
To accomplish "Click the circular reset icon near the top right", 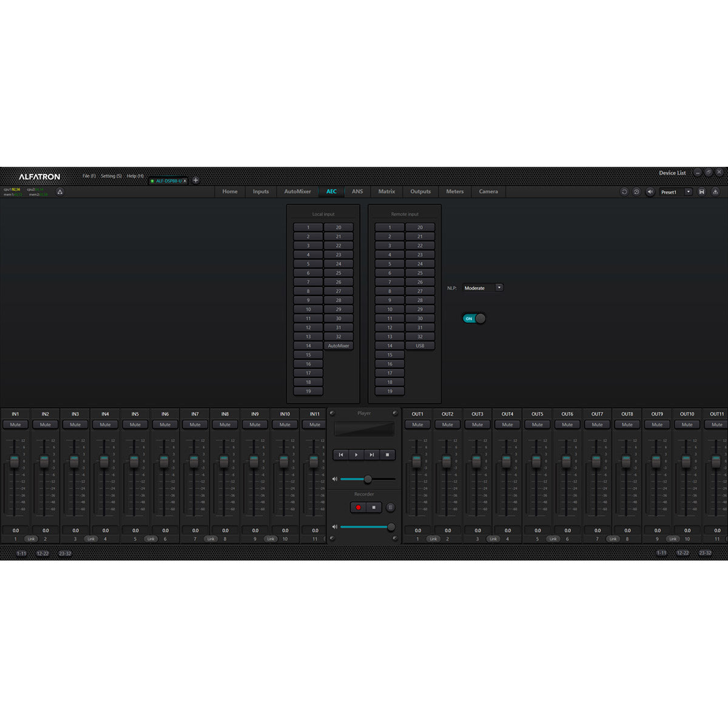I will pyautogui.click(x=624, y=192).
